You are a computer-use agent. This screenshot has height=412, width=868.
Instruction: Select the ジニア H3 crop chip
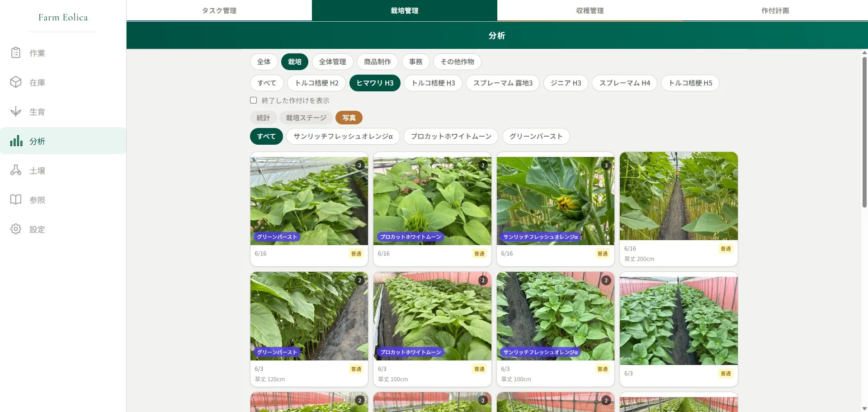[x=566, y=83]
